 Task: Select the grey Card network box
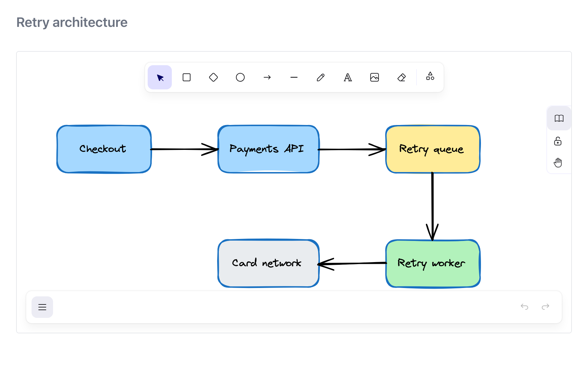268,263
